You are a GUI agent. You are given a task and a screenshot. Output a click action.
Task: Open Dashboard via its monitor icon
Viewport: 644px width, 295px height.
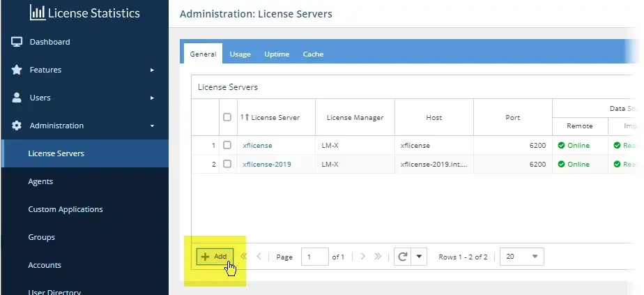17,42
